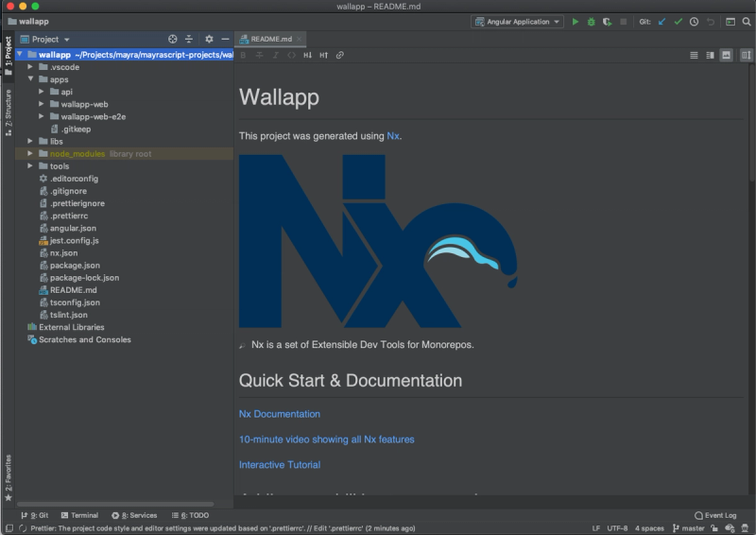
Task: Open Search Everywhere magnifier icon
Action: [x=745, y=22]
